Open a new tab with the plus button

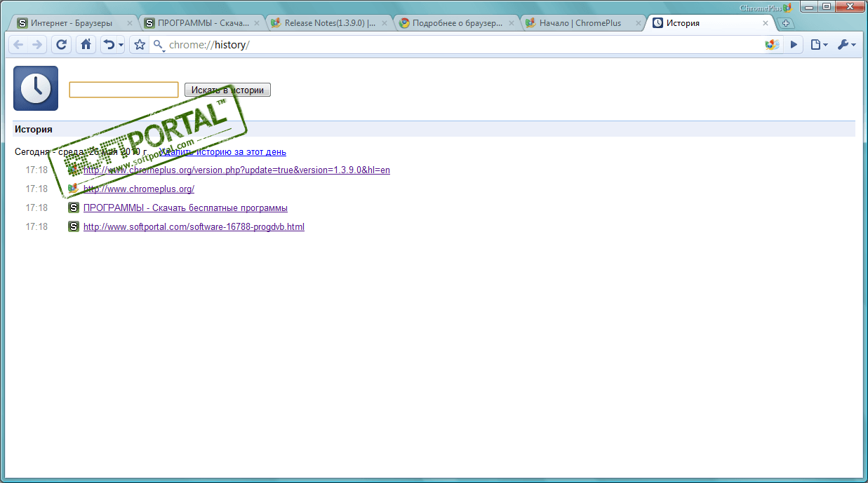[x=786, y=23]
